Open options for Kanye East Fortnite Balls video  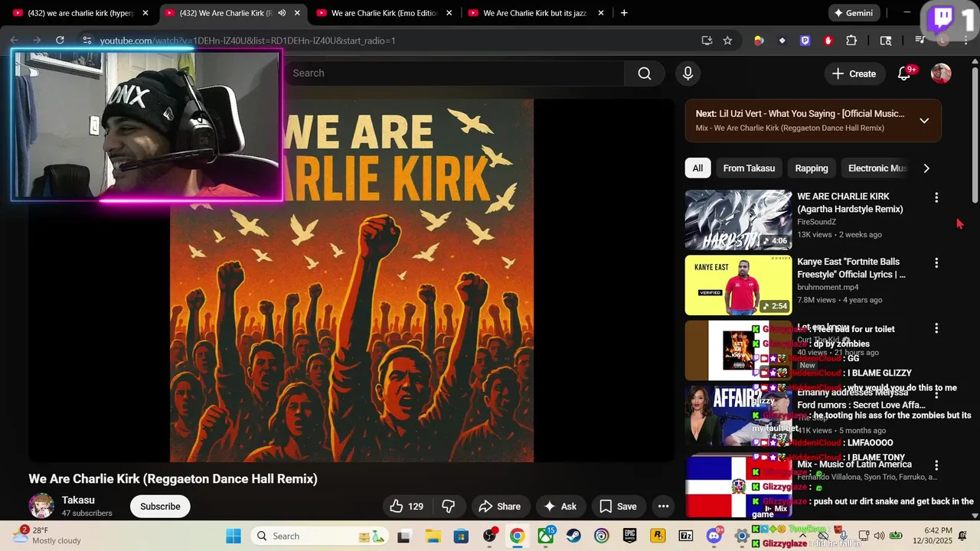pos(936,263)
